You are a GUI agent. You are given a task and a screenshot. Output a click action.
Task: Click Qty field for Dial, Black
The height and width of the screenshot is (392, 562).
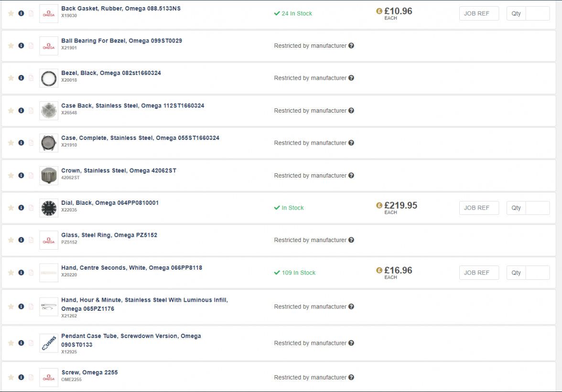[x=537, y=208]
